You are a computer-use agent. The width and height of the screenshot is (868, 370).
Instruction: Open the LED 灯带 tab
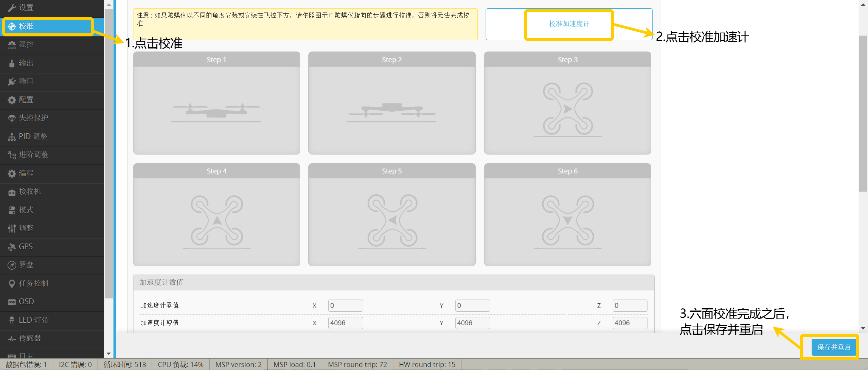pyautogui.click(x=34, y=320)
